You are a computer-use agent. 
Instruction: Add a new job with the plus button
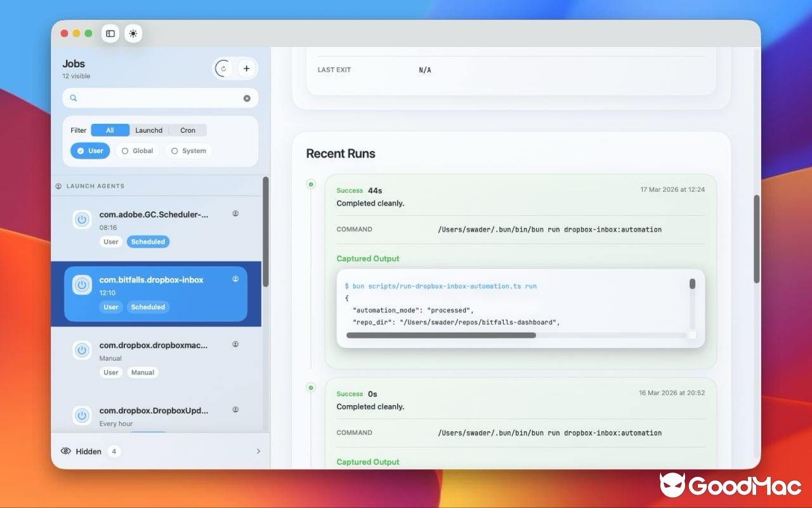[247, 68]
